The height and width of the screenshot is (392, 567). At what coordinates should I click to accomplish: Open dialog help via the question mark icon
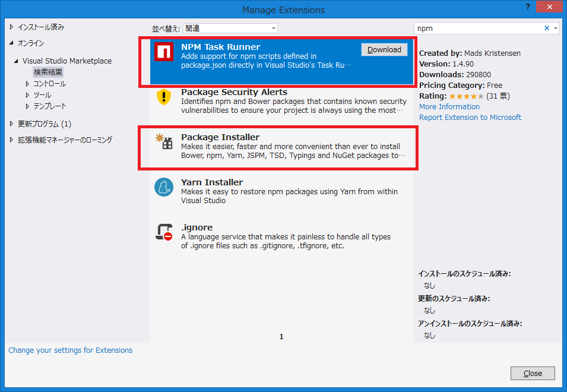(x=528, y=7)
